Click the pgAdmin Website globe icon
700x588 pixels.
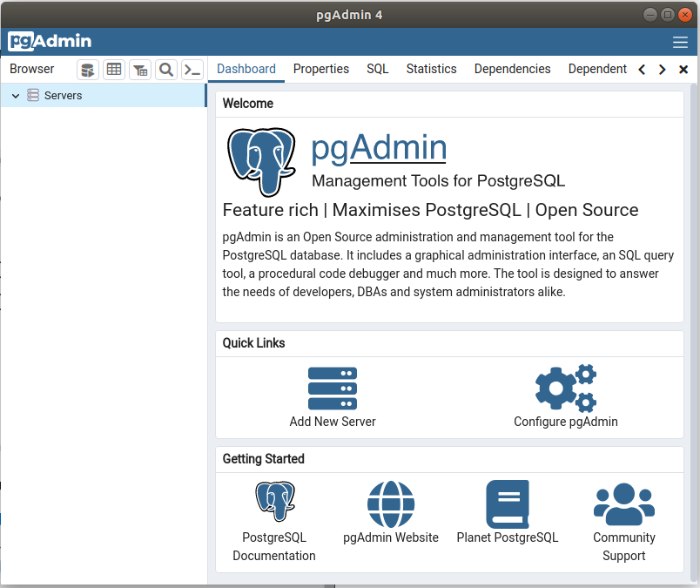[x=391, y=504]
